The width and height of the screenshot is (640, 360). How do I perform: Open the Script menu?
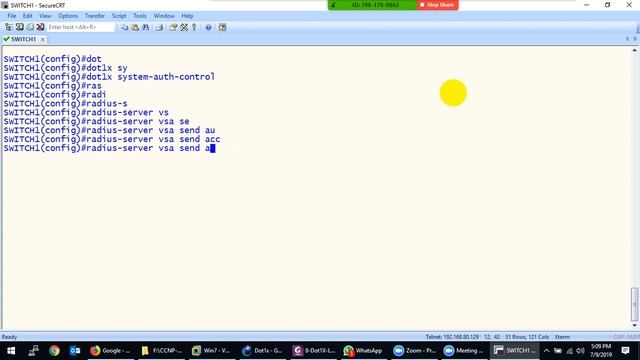[x=119, y=16]
